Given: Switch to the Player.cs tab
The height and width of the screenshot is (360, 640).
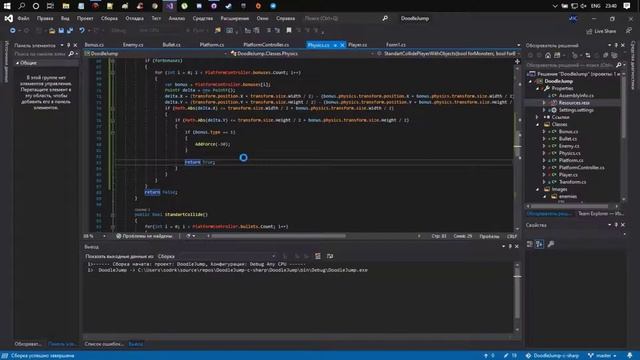Looking at the screenshot, I should point(358,44).
